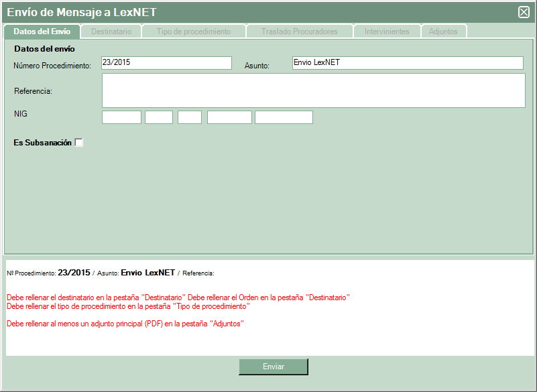Image resolution: width=537 pixels, height=392 pixels.
Task: Select the Tipo de procedimiento tab
Action: click(x=194, y=31)
